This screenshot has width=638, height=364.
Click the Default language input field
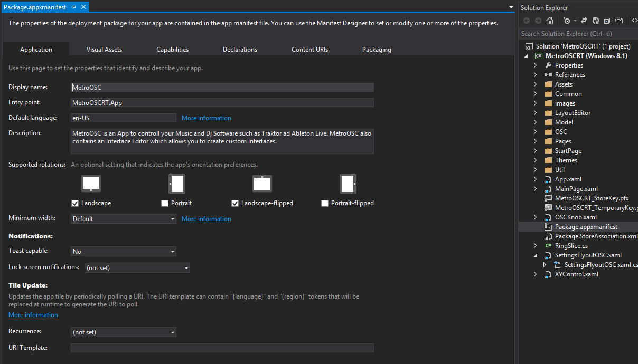point(124,118)
